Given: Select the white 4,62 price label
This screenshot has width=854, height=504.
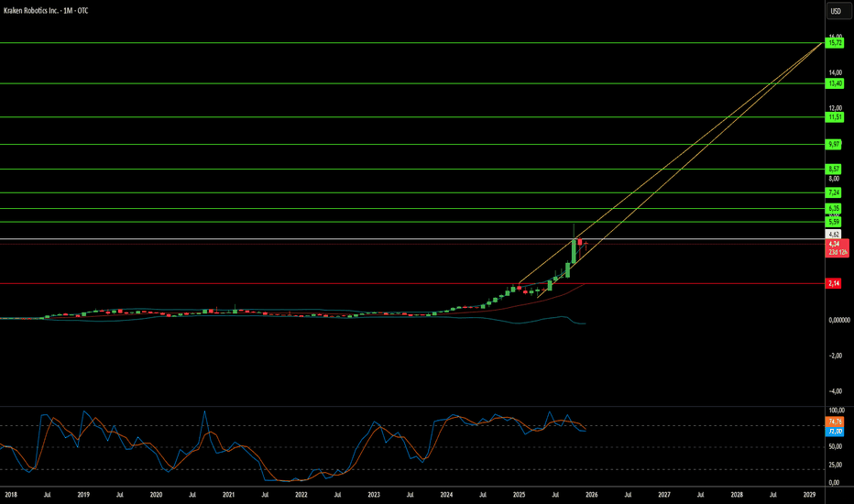Looking at the screenshot, I should tap(833, 235).
